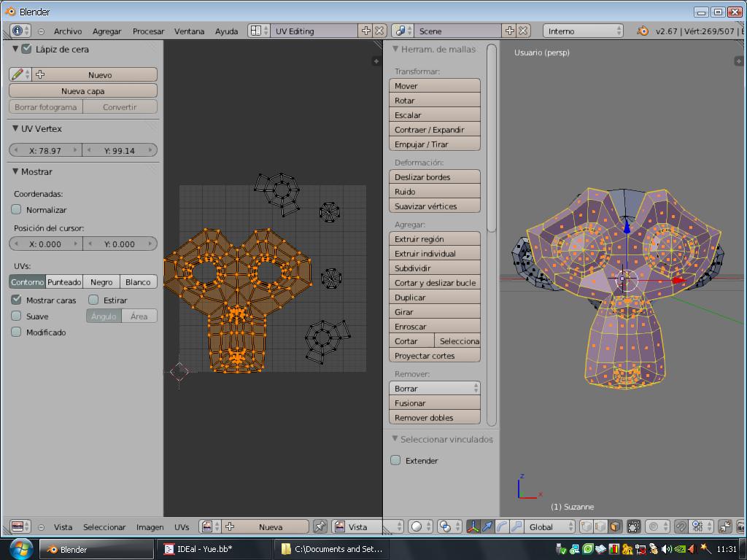Open the Ayuda menu
The width and height of the screenshot is (747, 560).
point(226,31)
